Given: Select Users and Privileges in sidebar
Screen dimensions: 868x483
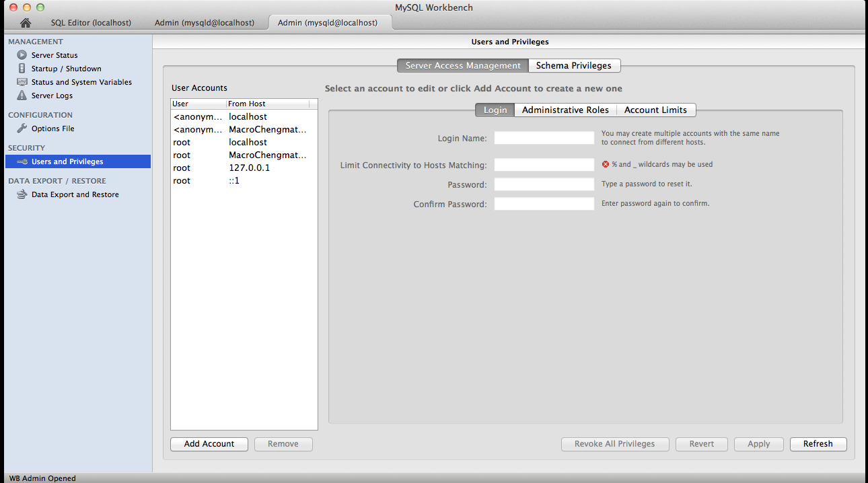Looking at the screenshot, I should [78, 161].
